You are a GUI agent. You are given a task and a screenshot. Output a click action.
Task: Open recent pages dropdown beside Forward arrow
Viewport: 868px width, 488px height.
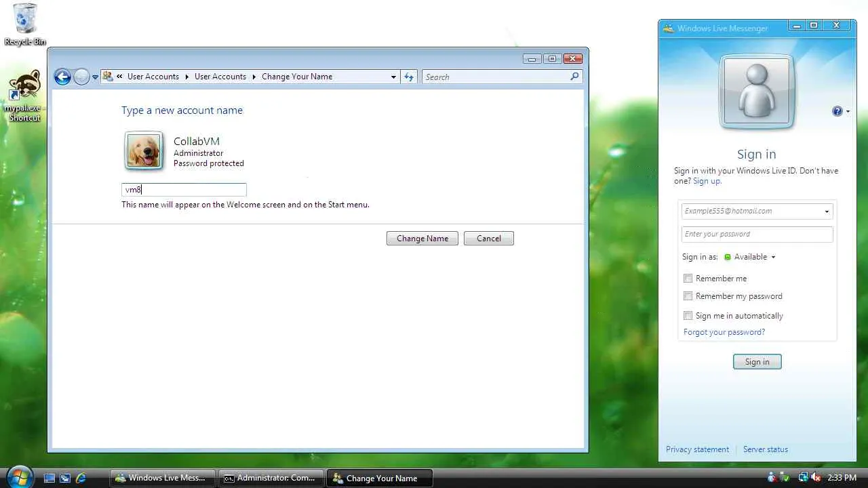[x=95, y=77]
